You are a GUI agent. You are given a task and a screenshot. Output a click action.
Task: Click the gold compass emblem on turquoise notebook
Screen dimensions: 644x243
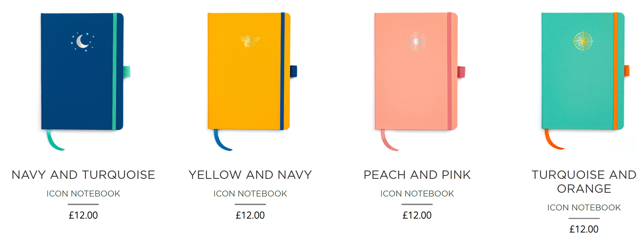pyautogui.click(x=583, y=41)
